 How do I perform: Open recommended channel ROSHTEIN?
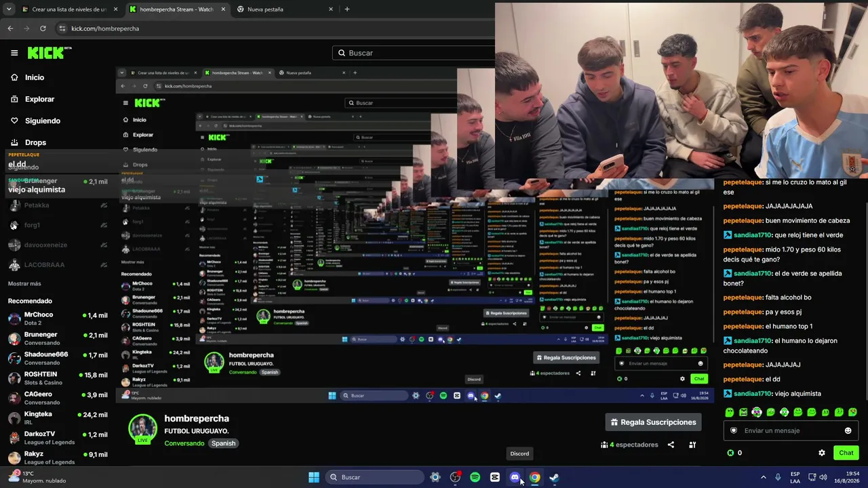(58, 378)
